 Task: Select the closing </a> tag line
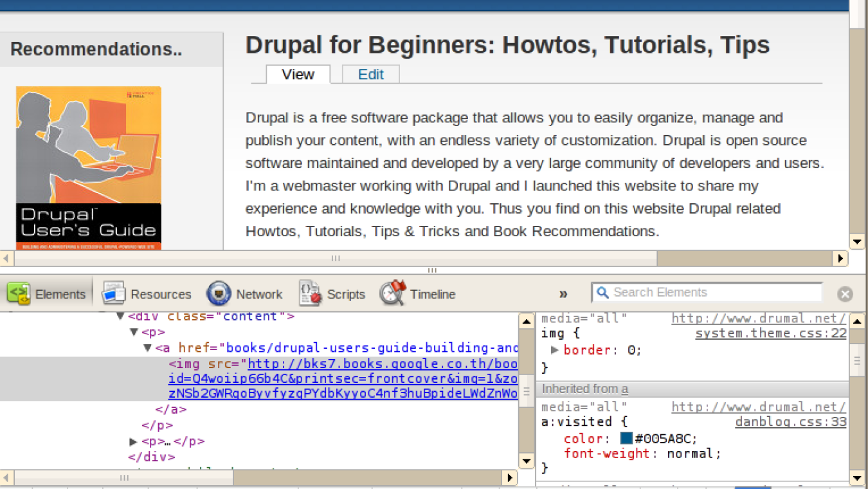[x=170, y=409]
